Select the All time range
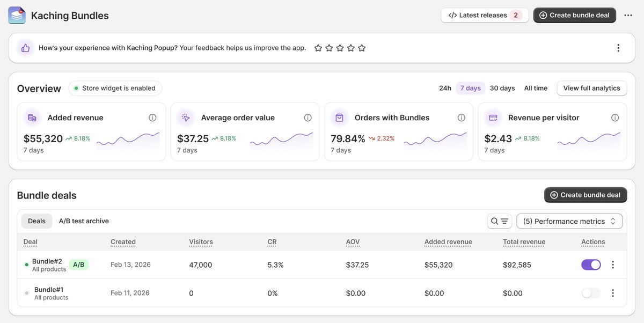This screenshot has width=644, height=323. tap(536, 88)
